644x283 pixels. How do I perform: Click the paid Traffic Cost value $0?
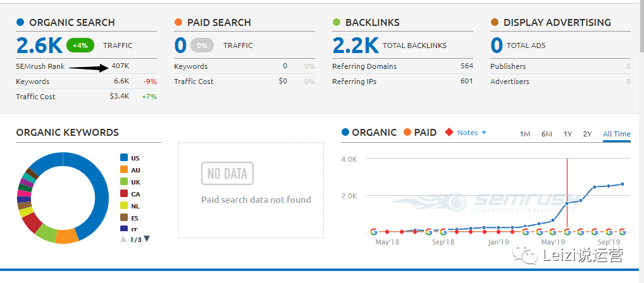click(x=283, y=81)
